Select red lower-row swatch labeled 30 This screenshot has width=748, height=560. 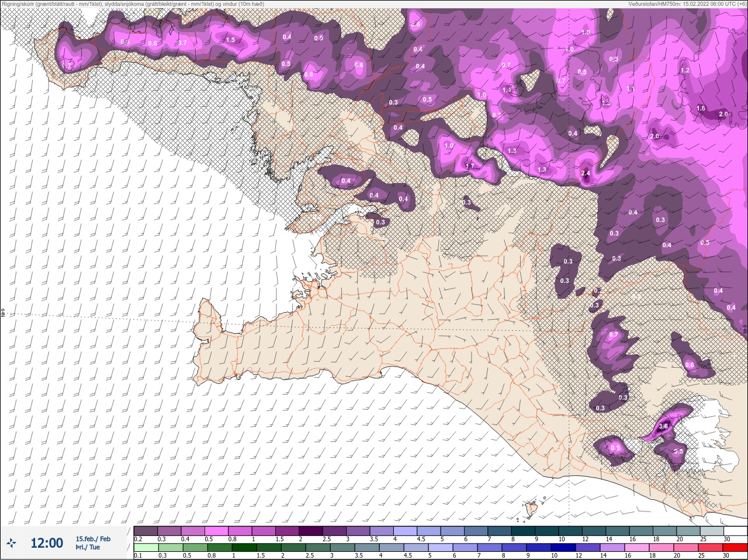(735, 548)
